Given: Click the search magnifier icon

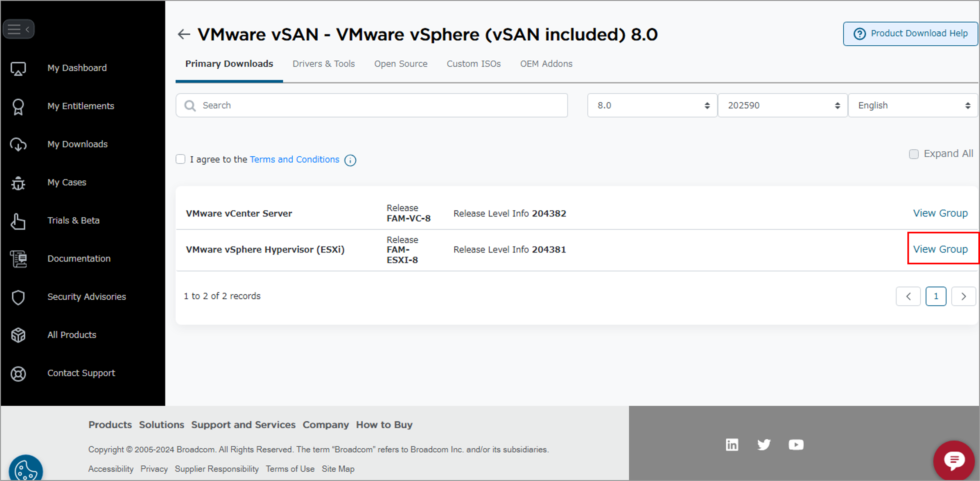Looking at the screenshot, I should click(x=190, y=106).
